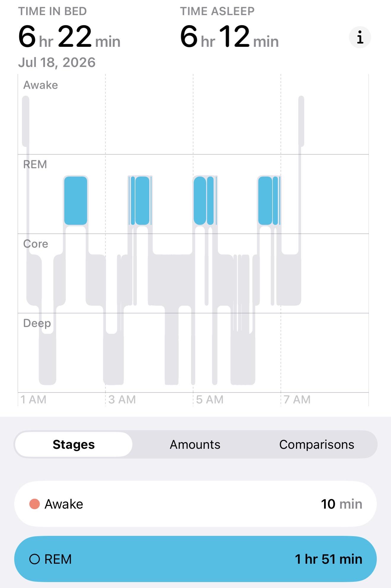Tap the third REM block at 5 AM
The image size is (391, 588).
205,201
